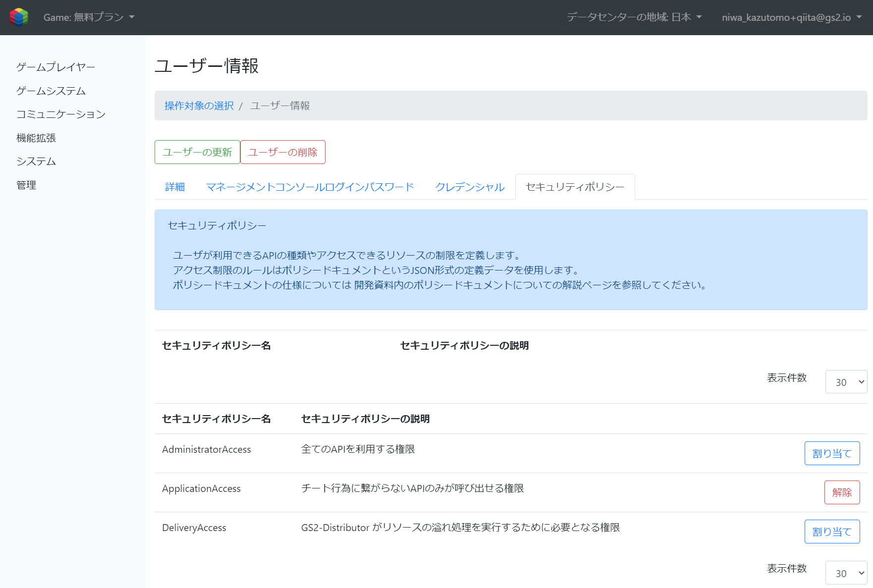The image size is (873, 588).
Task: Click the ユーザー情報 page heading
Action: 207,65
